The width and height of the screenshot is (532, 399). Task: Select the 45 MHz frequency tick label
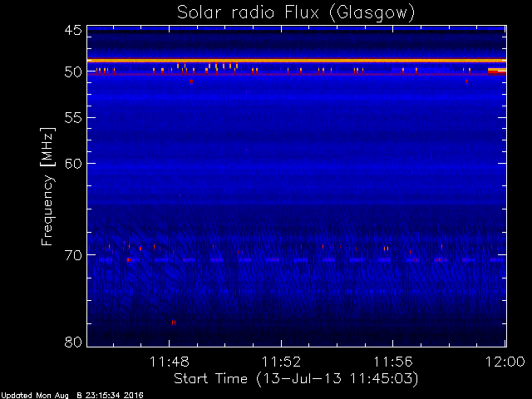point(73,30)
